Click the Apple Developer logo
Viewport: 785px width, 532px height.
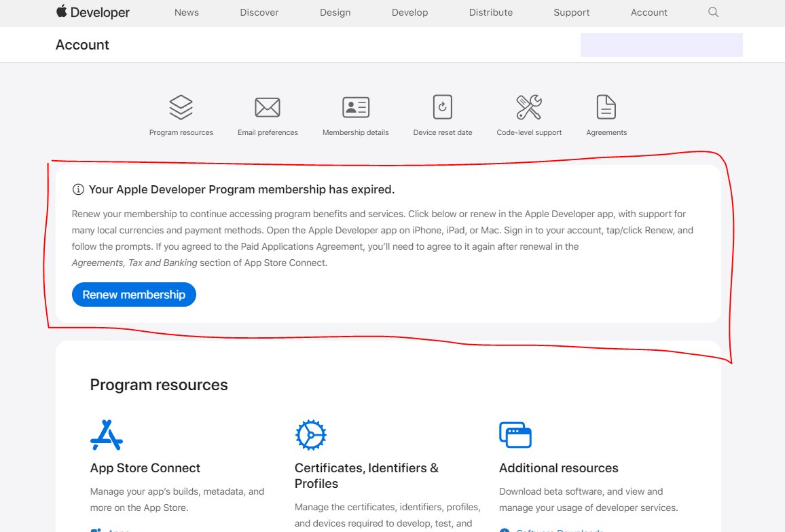[92, 12]
